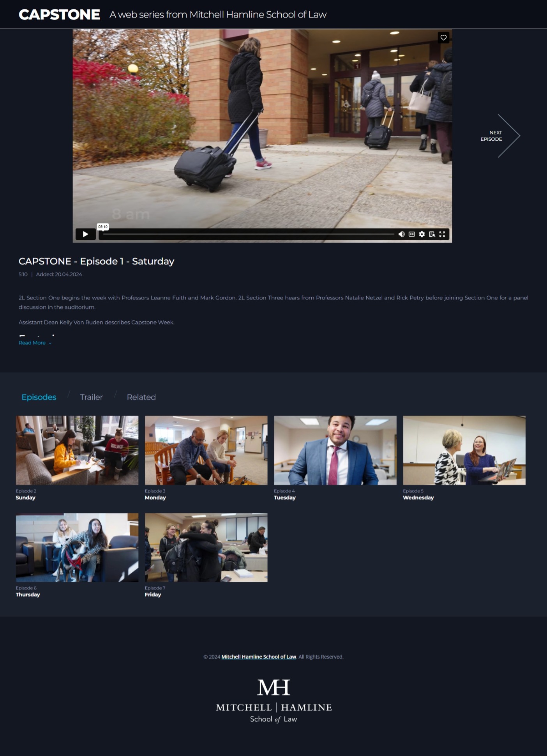Click the video progress bar

pos(249,234)
